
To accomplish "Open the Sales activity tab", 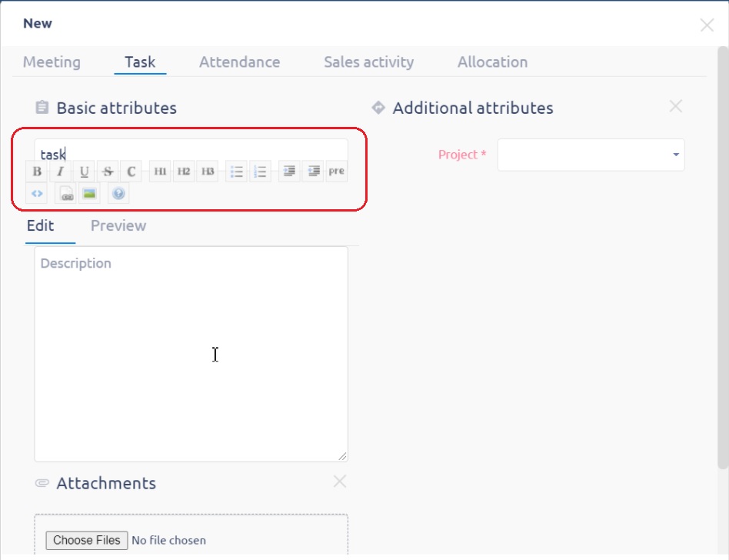I will (368, 62).
